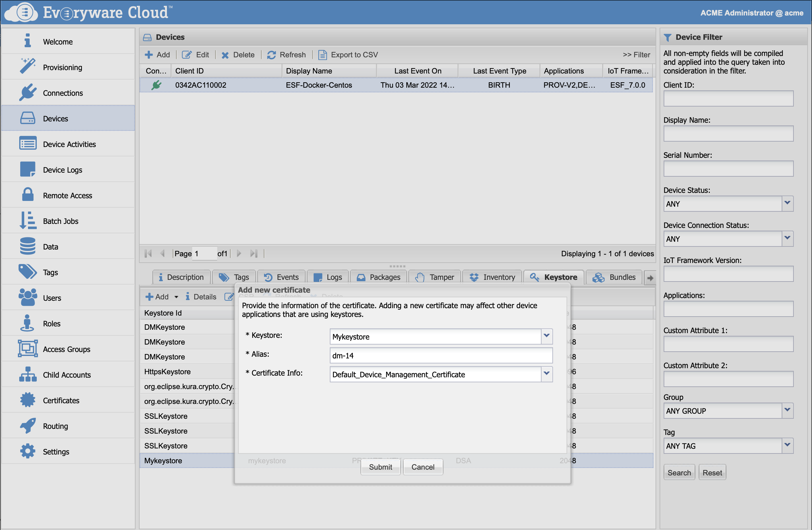812x530 pixels.
Task: Go to the last page of devices
Action: (x=254, y=253)
